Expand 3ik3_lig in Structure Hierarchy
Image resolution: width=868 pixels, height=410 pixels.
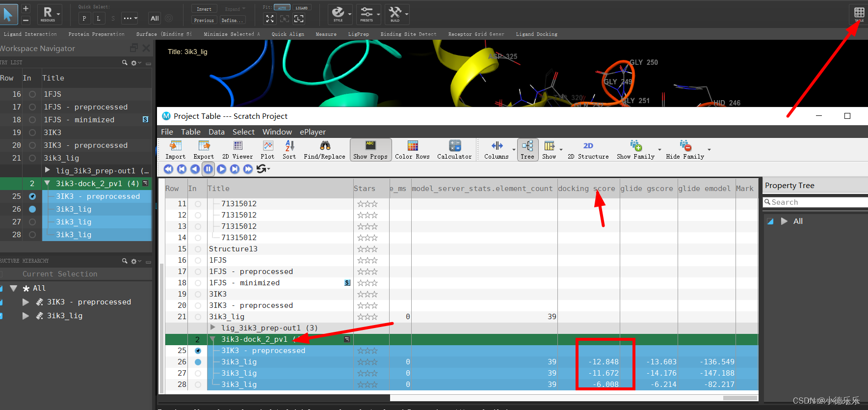(26, 316)
